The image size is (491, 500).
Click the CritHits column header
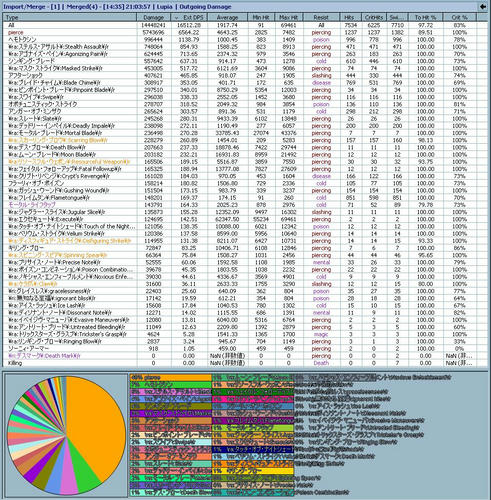coord(374,17)
